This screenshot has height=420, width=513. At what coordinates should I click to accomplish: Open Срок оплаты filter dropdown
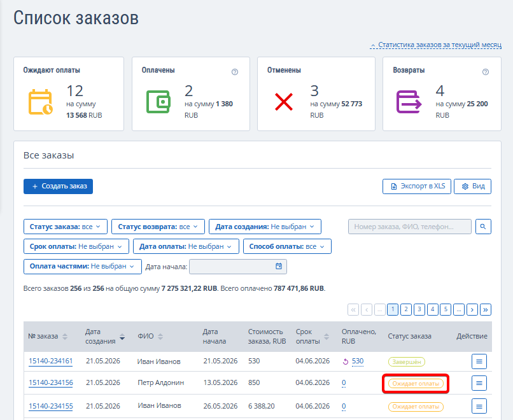click(76, 246)
